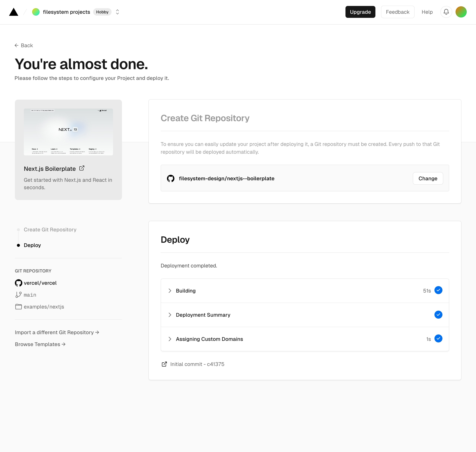Screen dimensions: 476x452
Task: Click the filesystem projects team avatar
Action: point(36,12)
